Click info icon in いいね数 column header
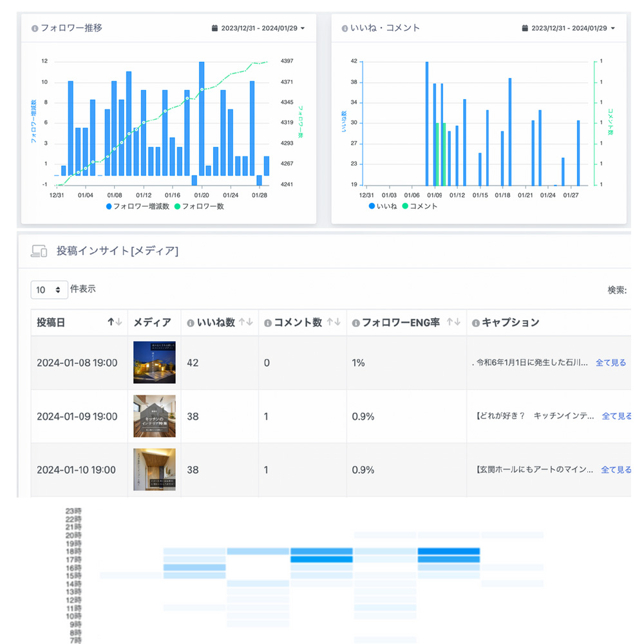Screen dimensions: 644x644 pyautogui.click(x=191, y=323)
